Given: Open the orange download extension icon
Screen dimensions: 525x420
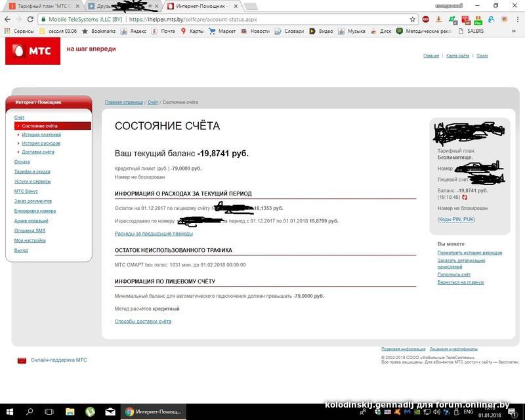Looking at the screenshot, I should [438, 20].
